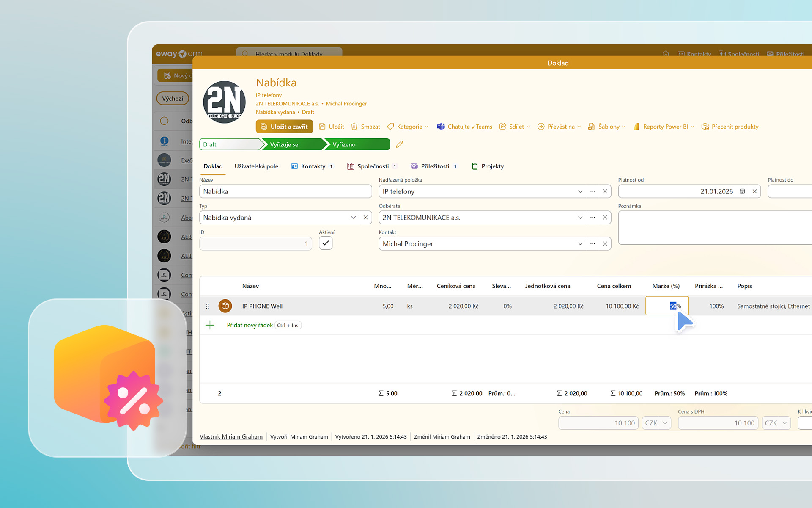Toggle the Aktivní checkbox

pyautogui.click(x=326, y=243)
